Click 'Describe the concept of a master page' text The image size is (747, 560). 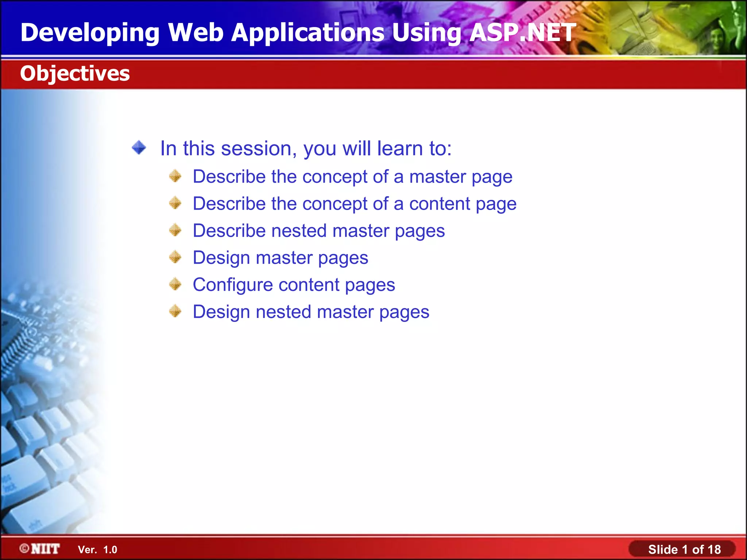[x=352, y=177]
